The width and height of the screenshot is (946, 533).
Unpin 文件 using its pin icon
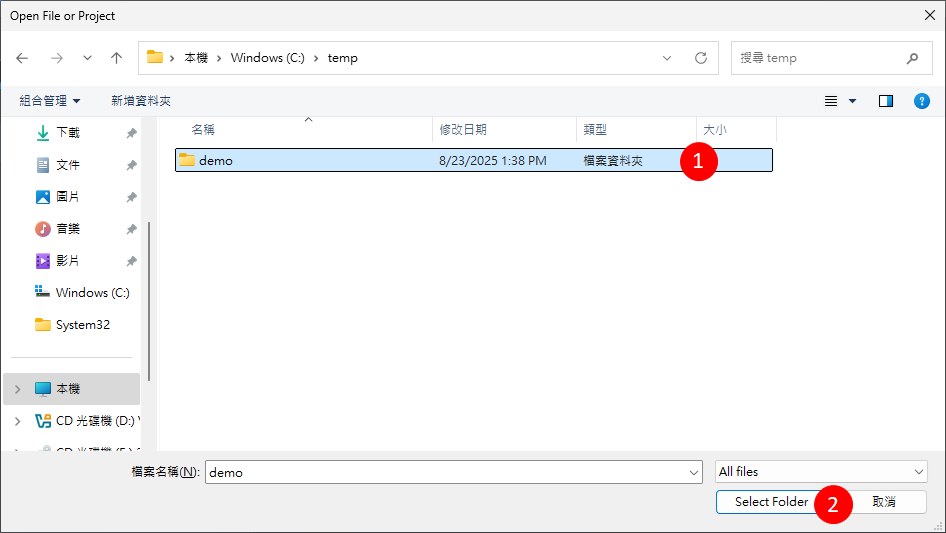(x=131, y=165)
